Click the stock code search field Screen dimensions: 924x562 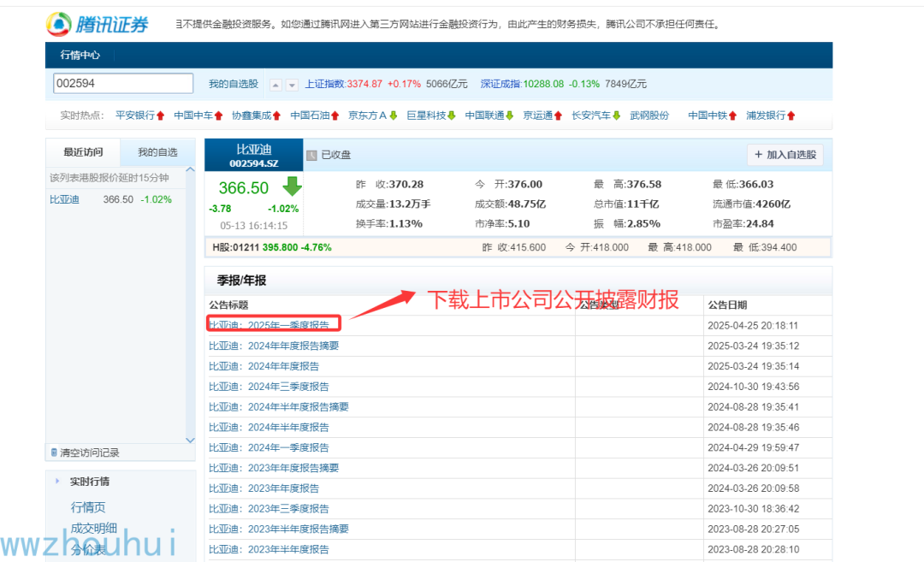coord(123,83)
